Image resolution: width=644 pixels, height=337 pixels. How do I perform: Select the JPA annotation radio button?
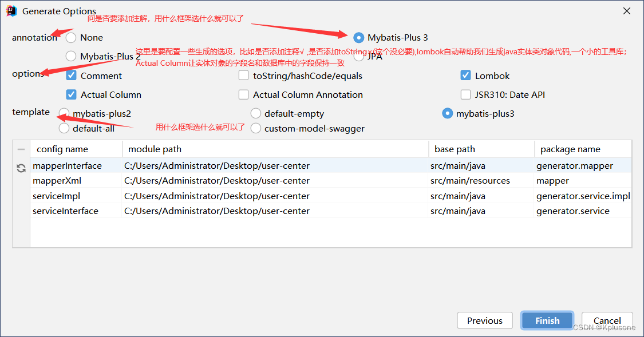pyautogui.click(x=358, y=56)
